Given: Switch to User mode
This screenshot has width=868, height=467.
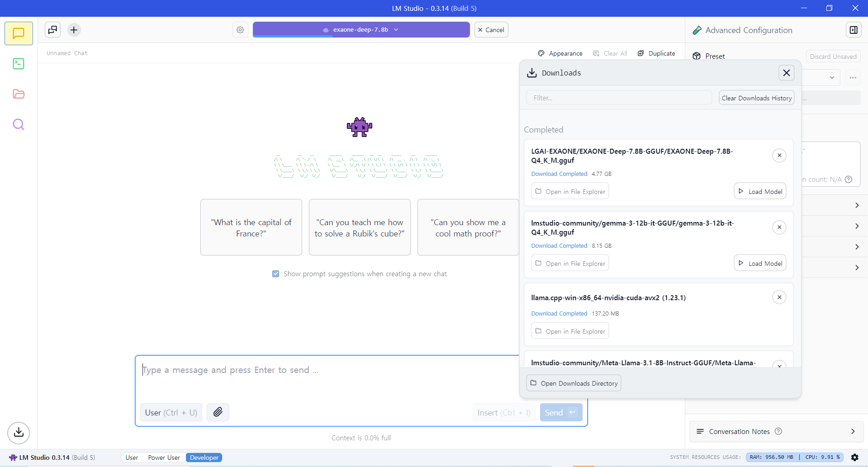Looking at the screenshot, I should click(x=132, y=458).
